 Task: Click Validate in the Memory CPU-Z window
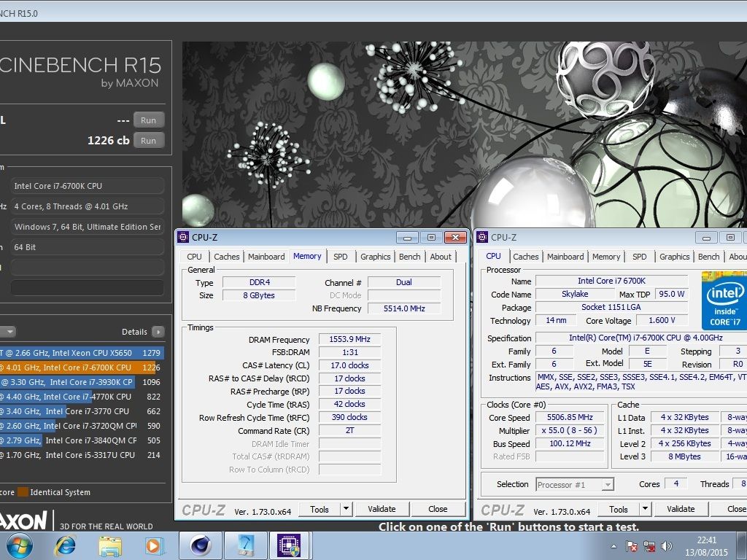(382, 509)
